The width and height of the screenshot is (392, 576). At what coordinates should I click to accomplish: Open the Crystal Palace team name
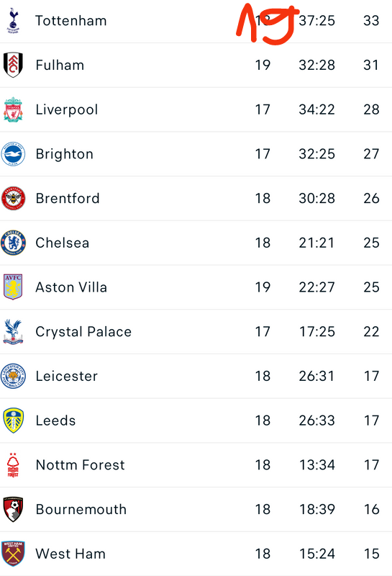point(83,332)
